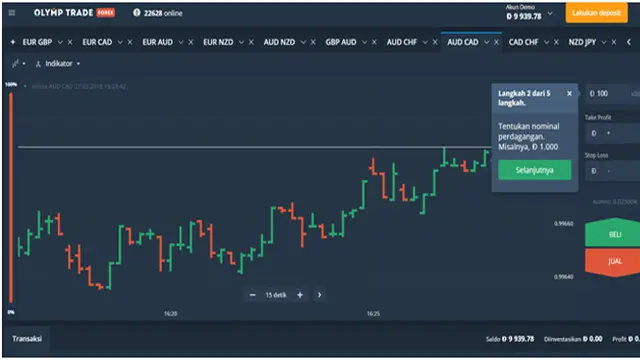Switch to the EUR CAD tab
The width and height of the screenshot is (640, 360).
[97, 42]
